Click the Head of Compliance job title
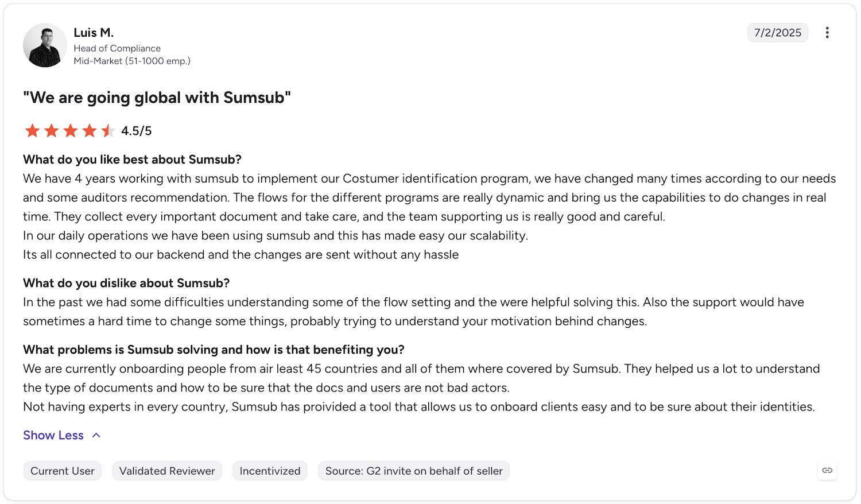Image resolution: width=861 pixels, height=504 pixels. [x=117, y=48]
